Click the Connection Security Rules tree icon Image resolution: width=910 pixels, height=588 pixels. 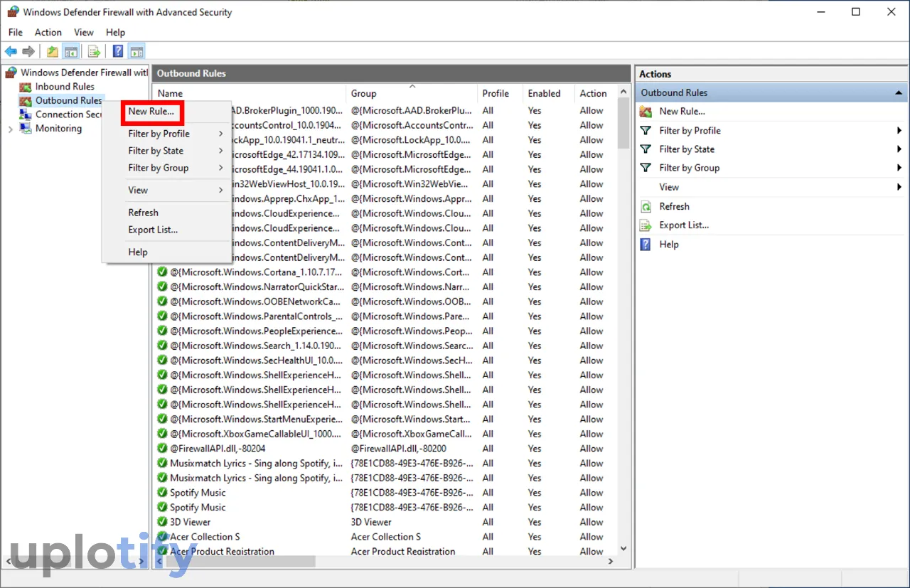[x=26, y=114]
